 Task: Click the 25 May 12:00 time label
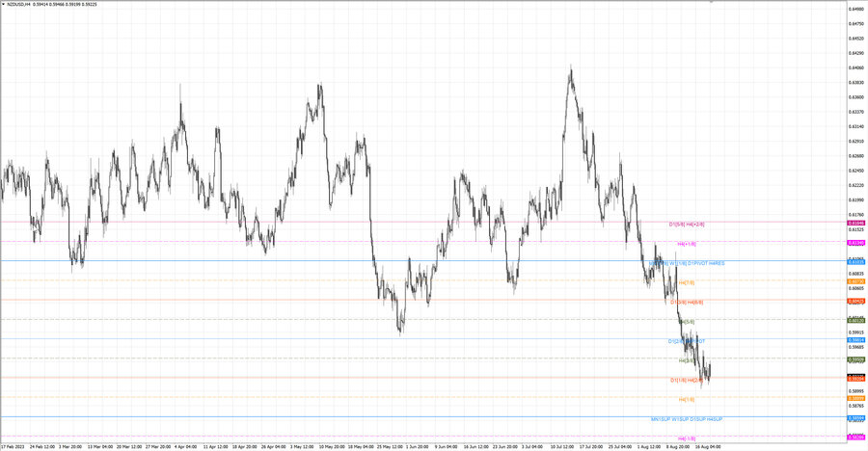point(390,446)
